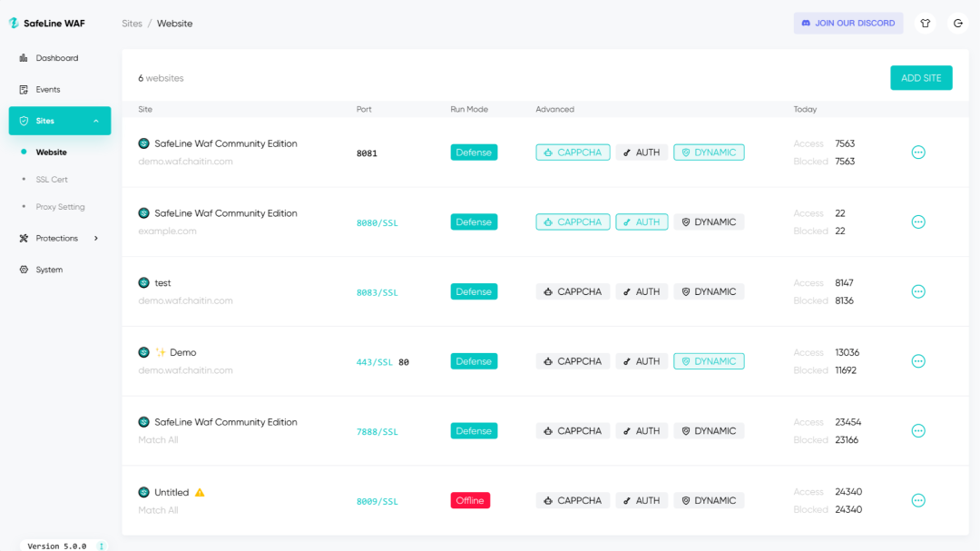Disable CAPPCHA on the example.com site

click(x=573, y=222)
